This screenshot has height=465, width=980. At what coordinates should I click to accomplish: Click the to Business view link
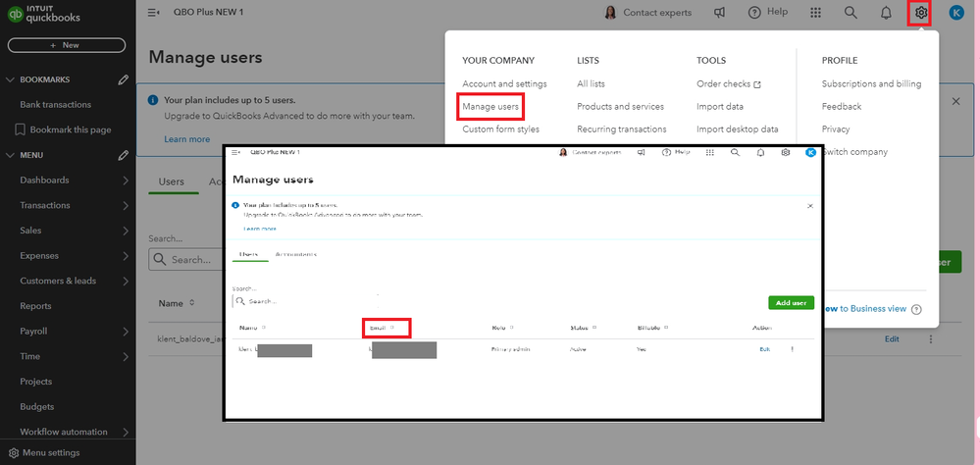pos(872,309)
